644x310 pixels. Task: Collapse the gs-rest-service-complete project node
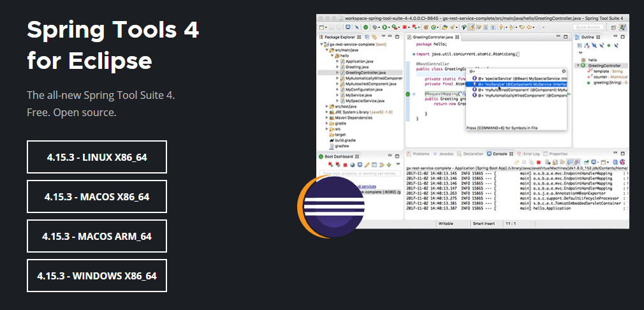click(321, 44)
